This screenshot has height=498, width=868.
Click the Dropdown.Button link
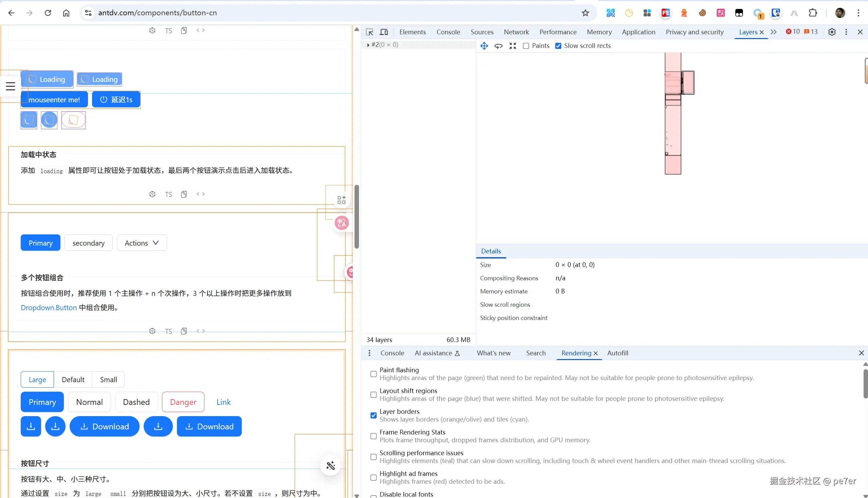tap(49, 307)
